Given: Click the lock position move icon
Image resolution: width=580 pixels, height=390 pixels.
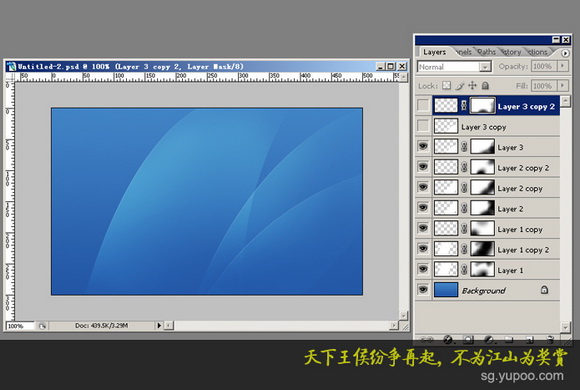Looking at the screenshot, I should [x=472, y=86].
